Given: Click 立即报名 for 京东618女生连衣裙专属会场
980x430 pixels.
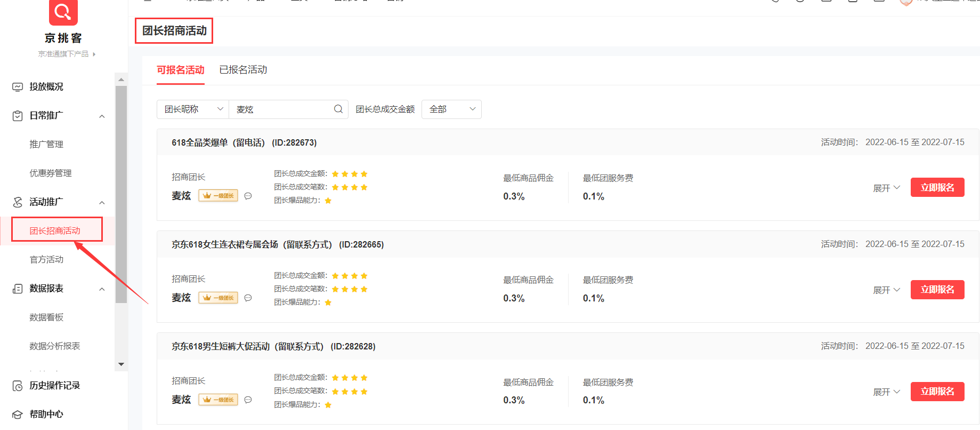Looking at the screenshot, I should tap(937, 290).
